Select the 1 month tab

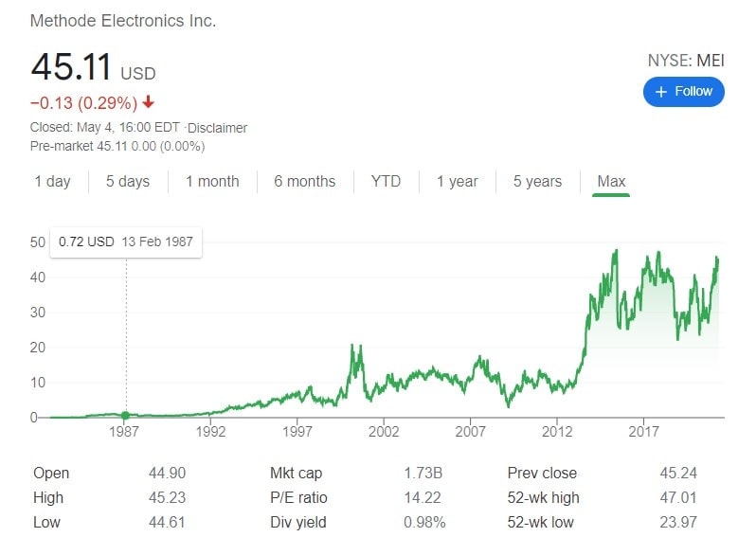[212, 182]
